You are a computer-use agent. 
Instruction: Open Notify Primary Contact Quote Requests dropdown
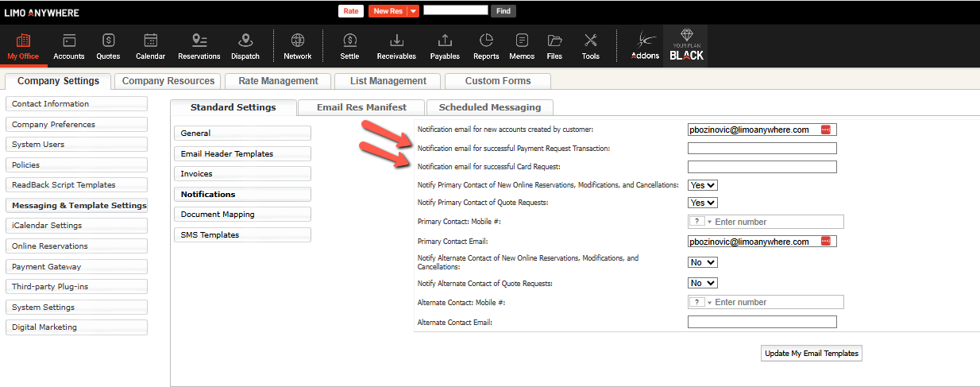(703, 203)
